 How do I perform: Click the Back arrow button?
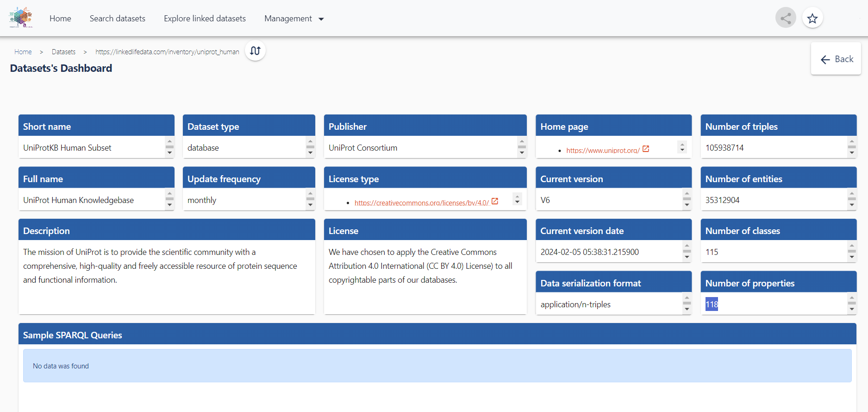pyautogui.click(x=836, y=59)
